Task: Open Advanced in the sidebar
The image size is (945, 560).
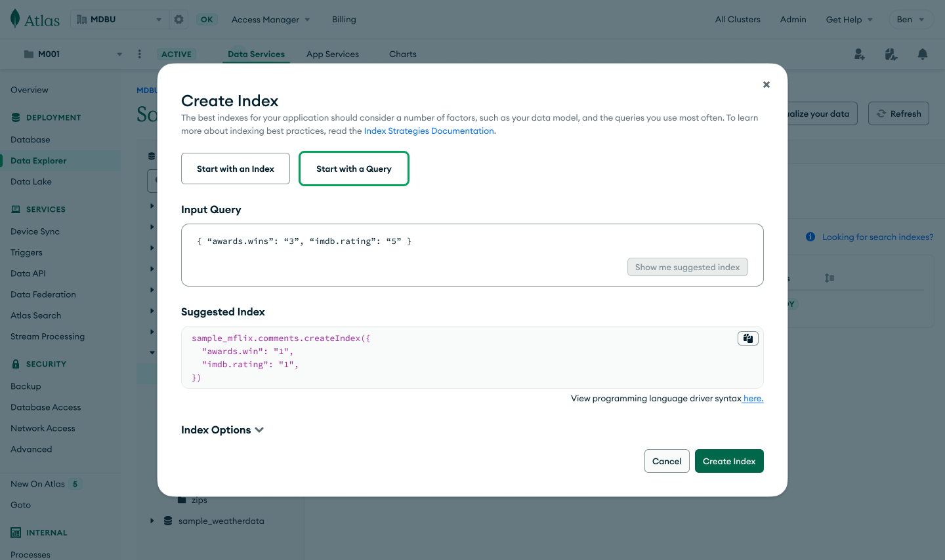Action: click(x=31, y=449)
